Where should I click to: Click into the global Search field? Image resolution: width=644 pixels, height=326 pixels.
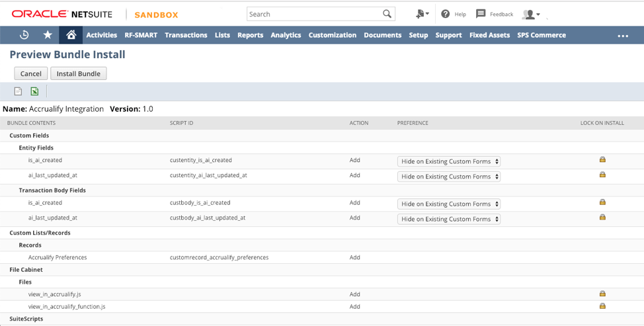[x=315, y=14]
